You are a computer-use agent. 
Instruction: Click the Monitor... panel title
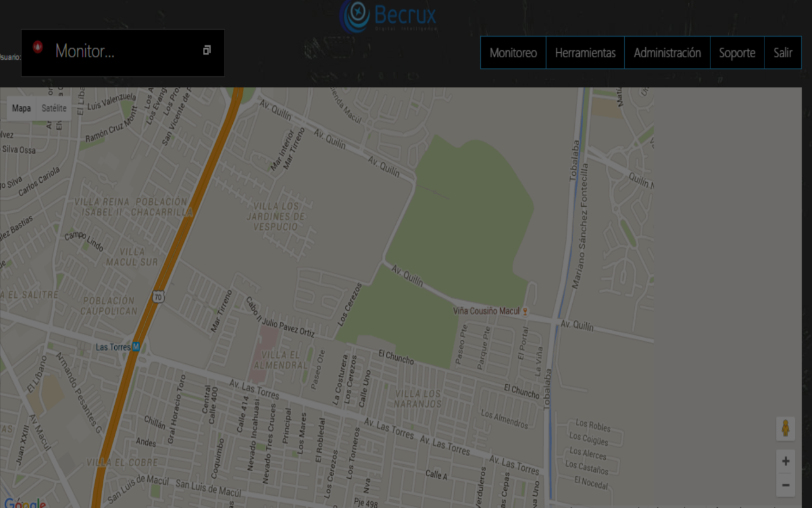85,51
